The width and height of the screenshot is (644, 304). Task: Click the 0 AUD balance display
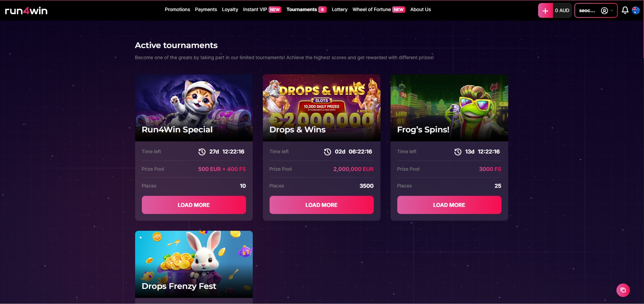(562, 10)
